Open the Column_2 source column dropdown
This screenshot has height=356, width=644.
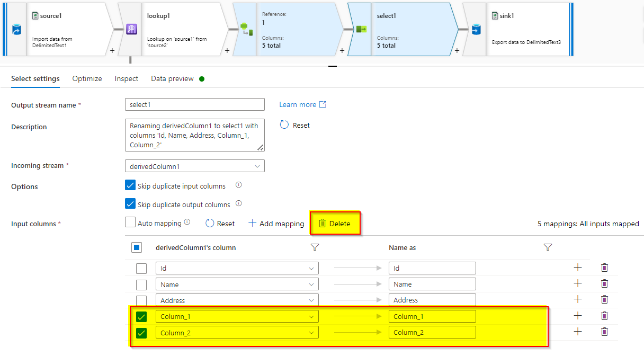(x=237, y=332)
